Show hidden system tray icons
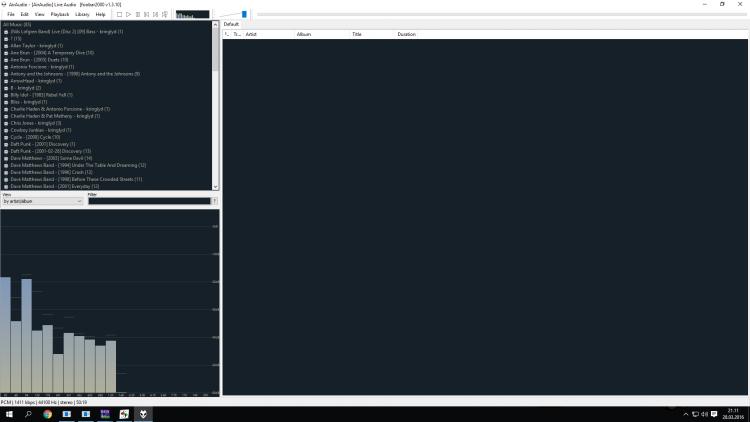The width and height of the screenshot is (750, 422). pyautogui.click(x=686, y=414)
